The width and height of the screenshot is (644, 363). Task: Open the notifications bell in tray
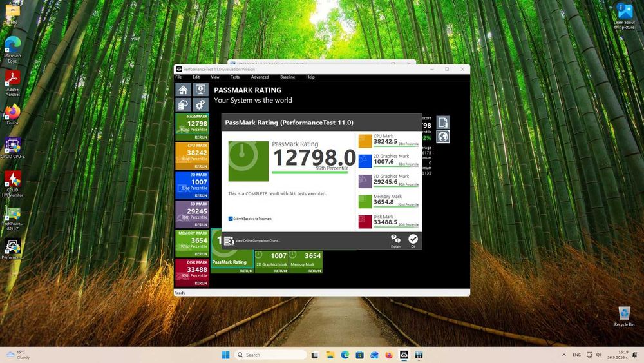pyautogui.click(x=635, y=355)
